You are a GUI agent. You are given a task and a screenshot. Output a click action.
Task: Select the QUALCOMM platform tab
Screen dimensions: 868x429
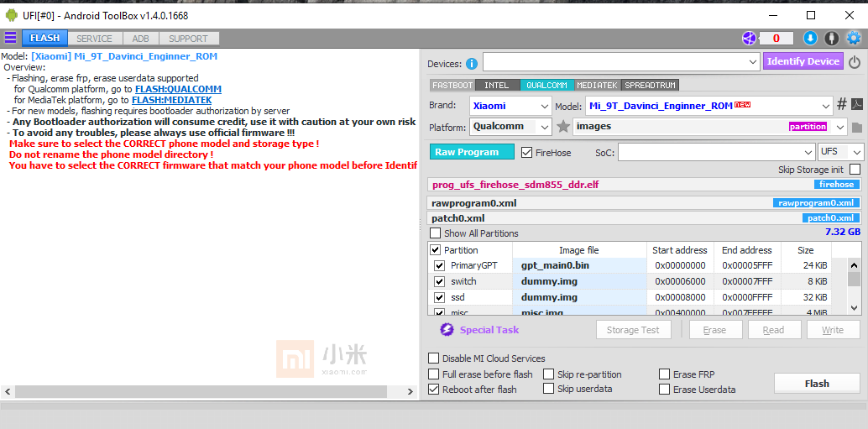click(547, 86)
